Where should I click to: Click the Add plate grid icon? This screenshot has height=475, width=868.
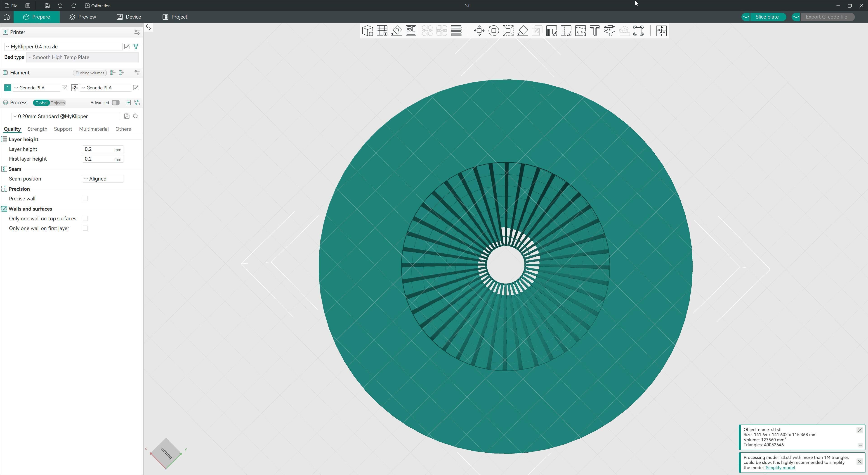coord(382,31)
